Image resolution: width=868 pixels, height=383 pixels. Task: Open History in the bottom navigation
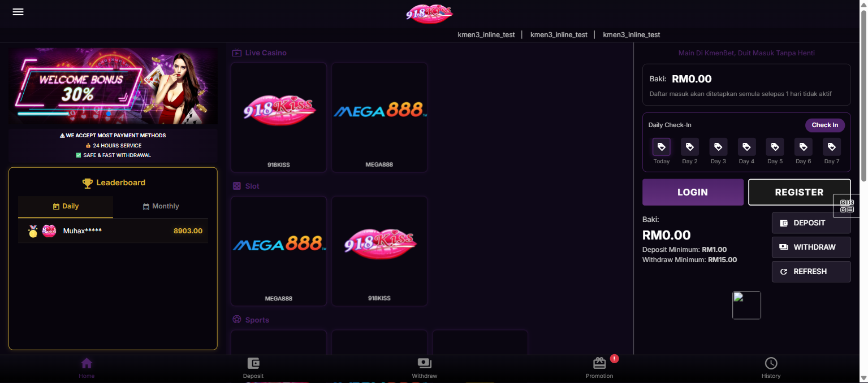771,368
